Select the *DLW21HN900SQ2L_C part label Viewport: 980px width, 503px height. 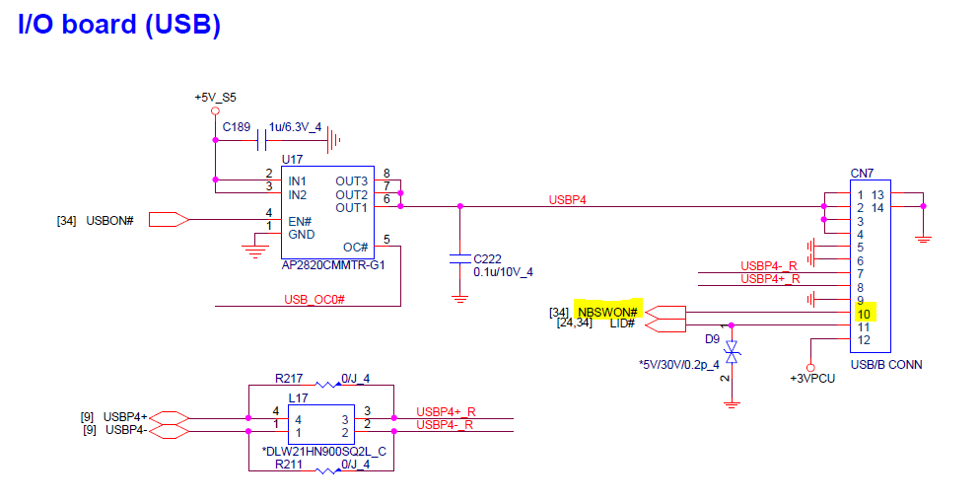pos(323,451)
